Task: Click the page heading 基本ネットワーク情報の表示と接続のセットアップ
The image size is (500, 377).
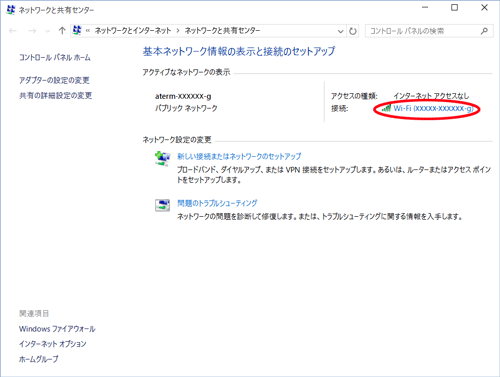Action: [x=239, y=51]
